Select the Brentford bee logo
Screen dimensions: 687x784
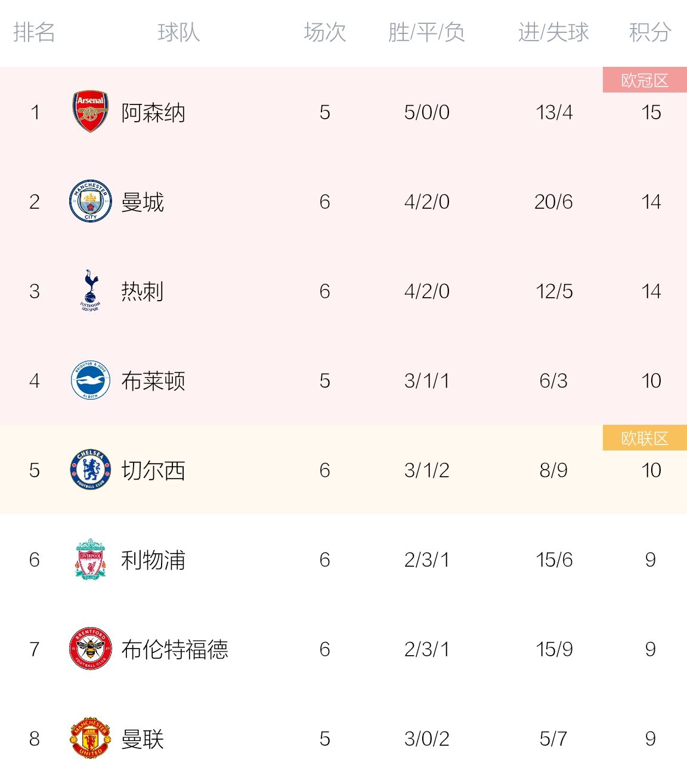coord(91,649)
